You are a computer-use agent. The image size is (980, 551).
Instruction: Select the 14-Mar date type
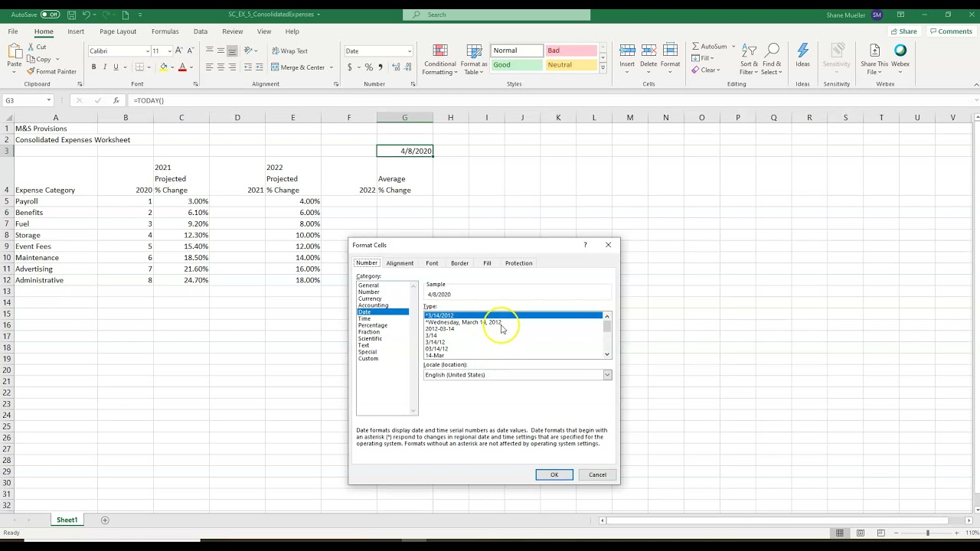(435, 355)
